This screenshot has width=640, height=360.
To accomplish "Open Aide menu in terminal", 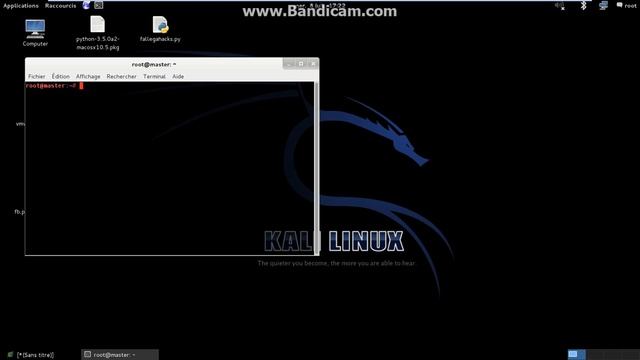I will pyautogui.click(x=178, y=76).
